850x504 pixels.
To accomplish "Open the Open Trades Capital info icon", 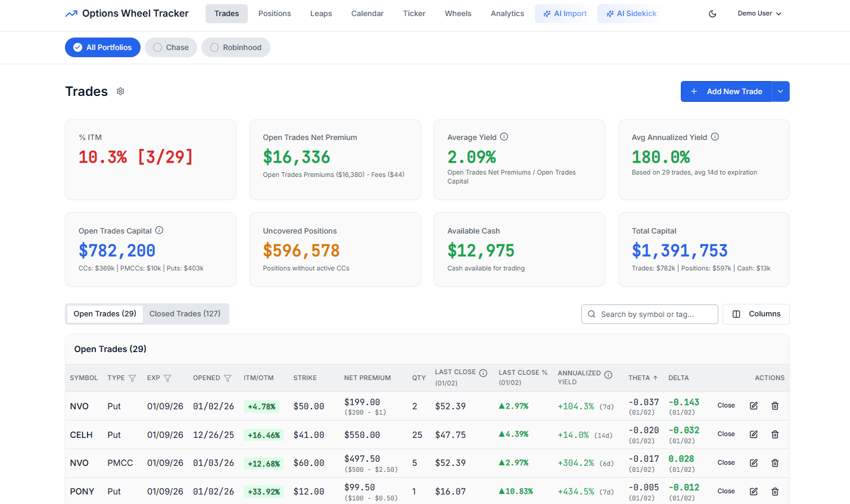I will pyautogui.click(x=159, y=230).
